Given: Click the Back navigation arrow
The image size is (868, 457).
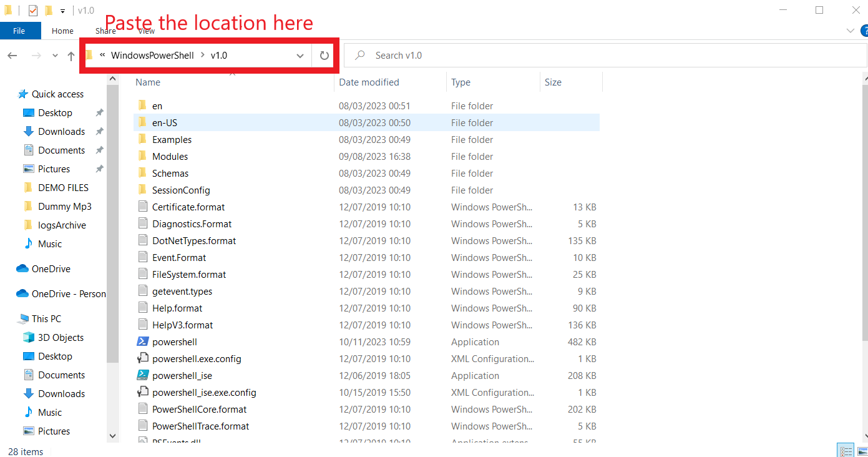Looking at the screenshot, I should [x=12, y=56].
